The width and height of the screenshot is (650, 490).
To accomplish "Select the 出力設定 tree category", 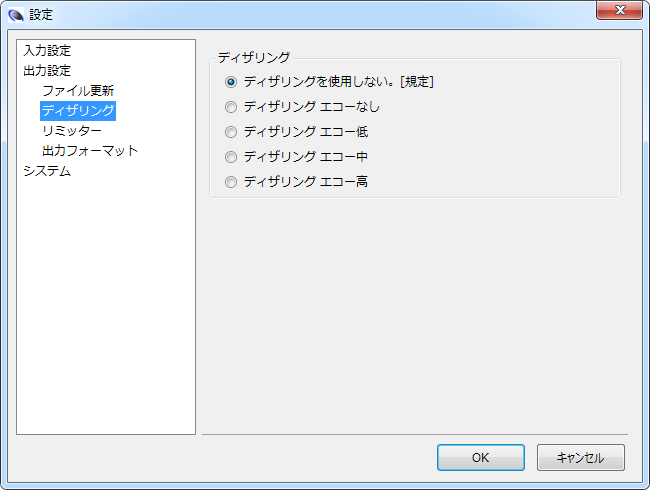I will (x=47, y=70).
